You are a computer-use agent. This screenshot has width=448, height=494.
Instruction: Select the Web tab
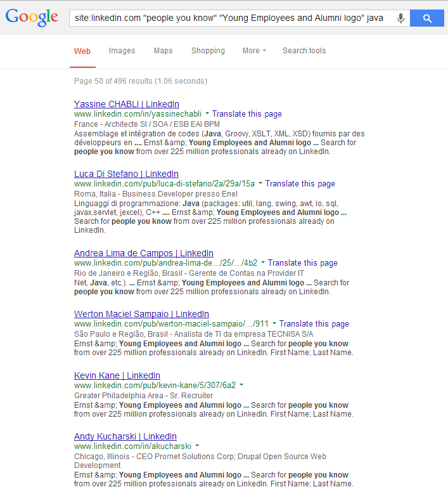point(82,51)
